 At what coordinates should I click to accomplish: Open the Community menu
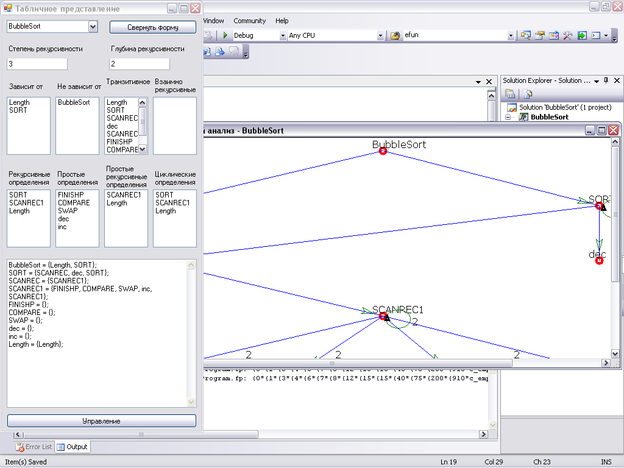(249, 20)
